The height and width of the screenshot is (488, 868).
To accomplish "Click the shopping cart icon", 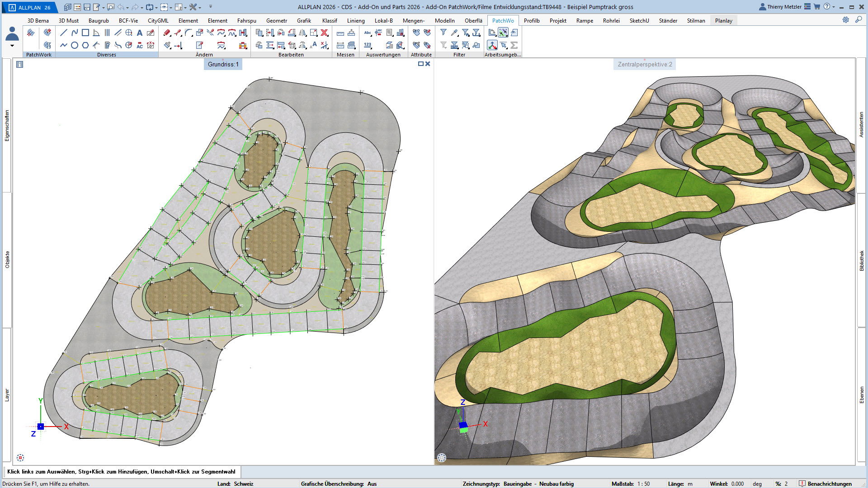I will pyautogui.click(x=816, y=7).
